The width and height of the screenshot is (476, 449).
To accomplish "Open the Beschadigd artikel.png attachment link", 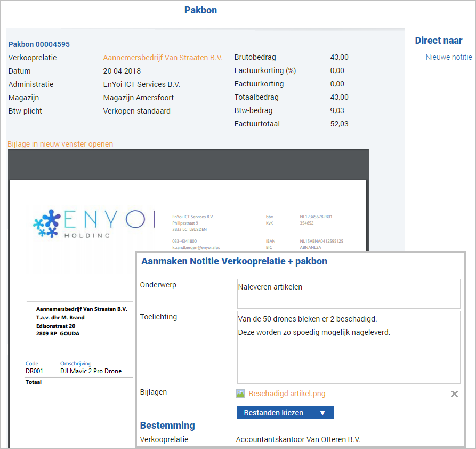I will (287, 394).
